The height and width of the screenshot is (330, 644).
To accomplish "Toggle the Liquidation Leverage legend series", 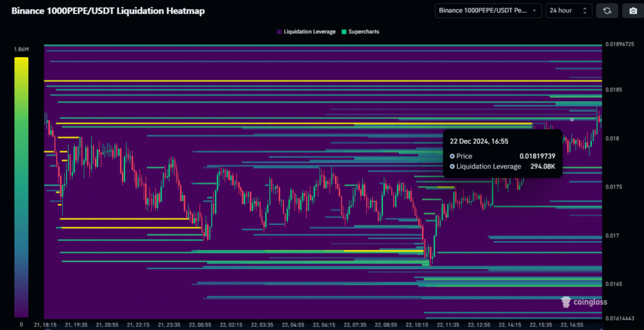I will click(x=306, y=31).
